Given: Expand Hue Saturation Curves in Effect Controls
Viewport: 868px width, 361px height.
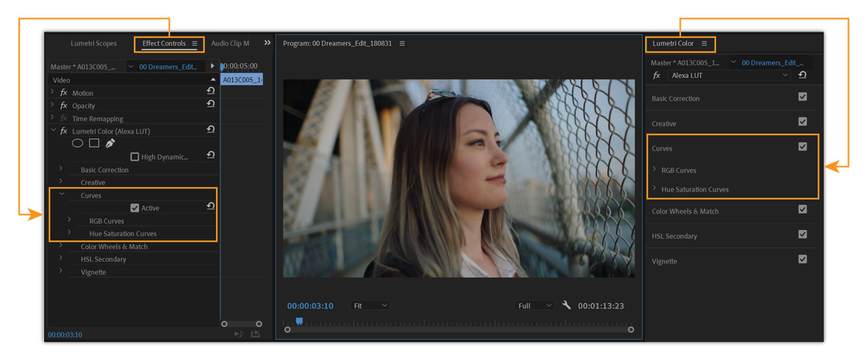Looking at the screenshot, I should pyautogui.click(x=69, y=232).
